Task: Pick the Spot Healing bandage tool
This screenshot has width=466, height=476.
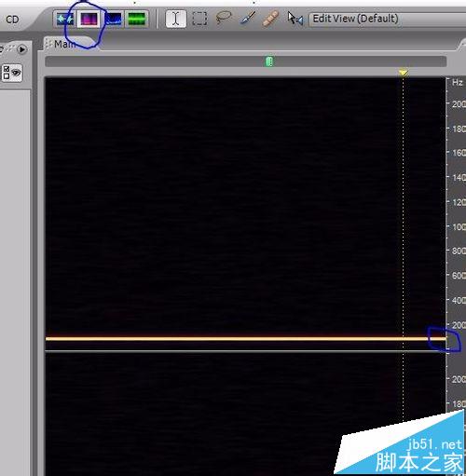Action: pyautogui.click(x=271, y=19)
